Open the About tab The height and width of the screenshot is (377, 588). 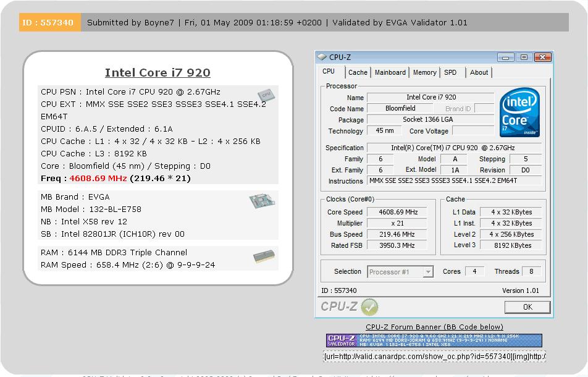[479, 72]
